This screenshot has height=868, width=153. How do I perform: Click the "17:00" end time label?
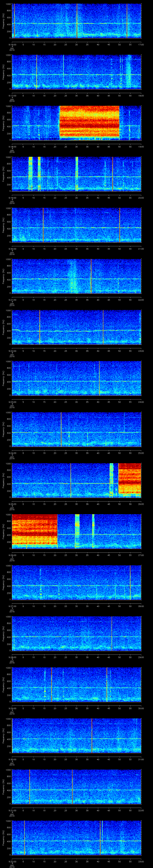coord(141,44)
